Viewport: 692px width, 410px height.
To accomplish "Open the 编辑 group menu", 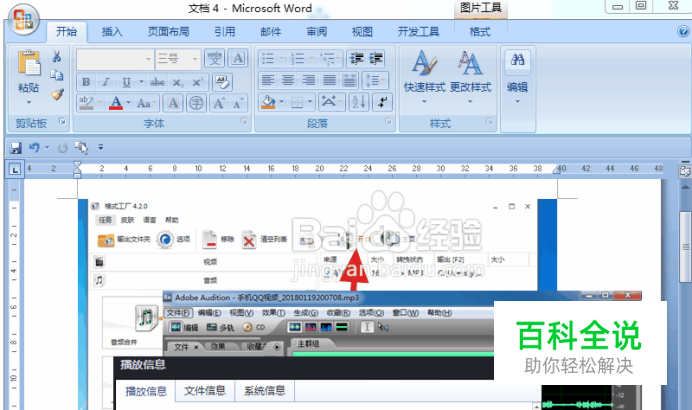I will click(518, 77).
